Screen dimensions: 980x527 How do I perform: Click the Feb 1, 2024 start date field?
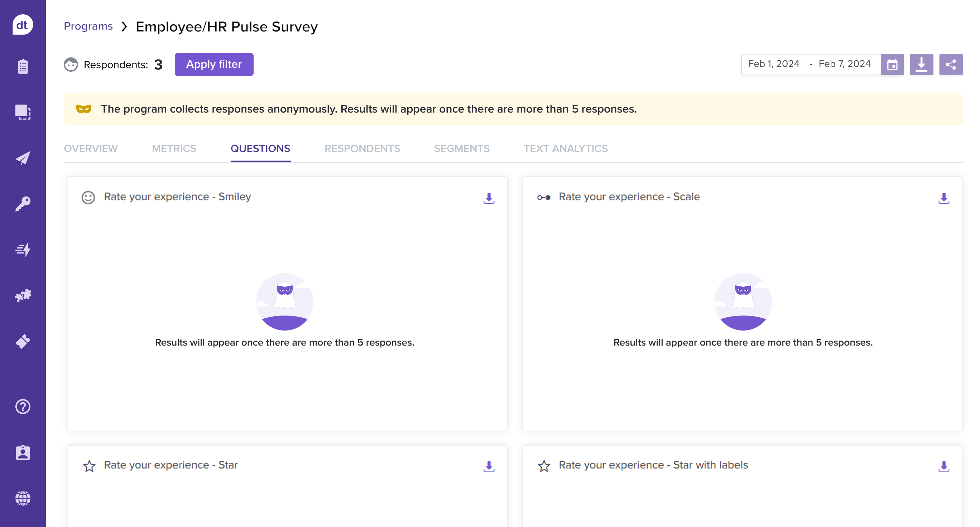[773, 64]
